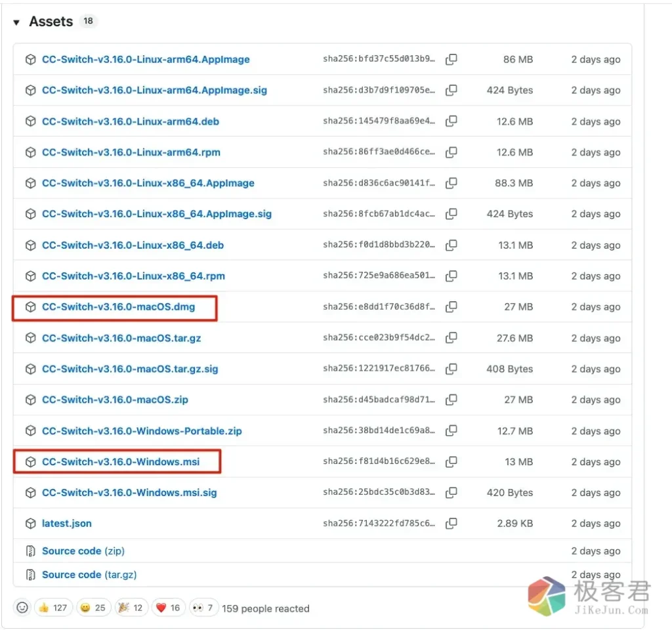Click the 2.89 KB size value
Screen dimensions: 672x630
tap(514, 523)
